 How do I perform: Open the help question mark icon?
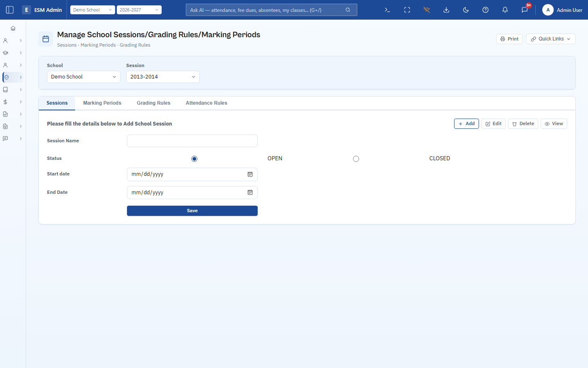(486, 10)
